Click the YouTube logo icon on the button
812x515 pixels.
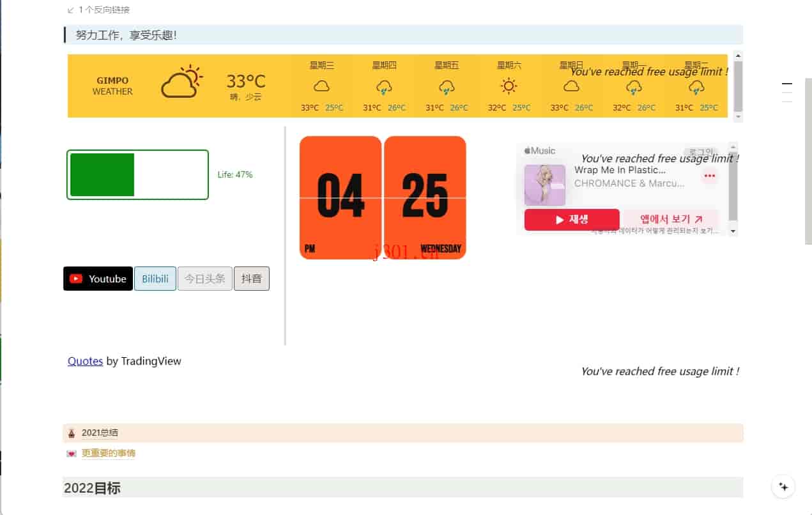pyautogui.click(x=76, y=279)
